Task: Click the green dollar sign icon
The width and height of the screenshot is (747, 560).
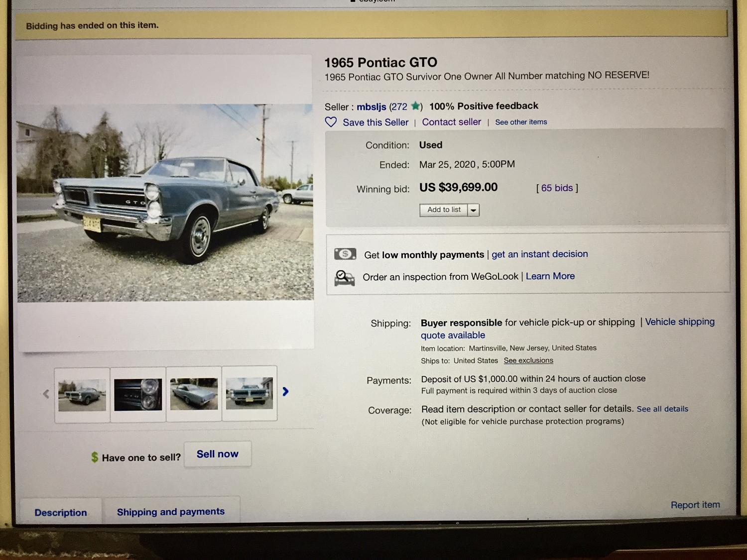Action: tap(95, 457)
